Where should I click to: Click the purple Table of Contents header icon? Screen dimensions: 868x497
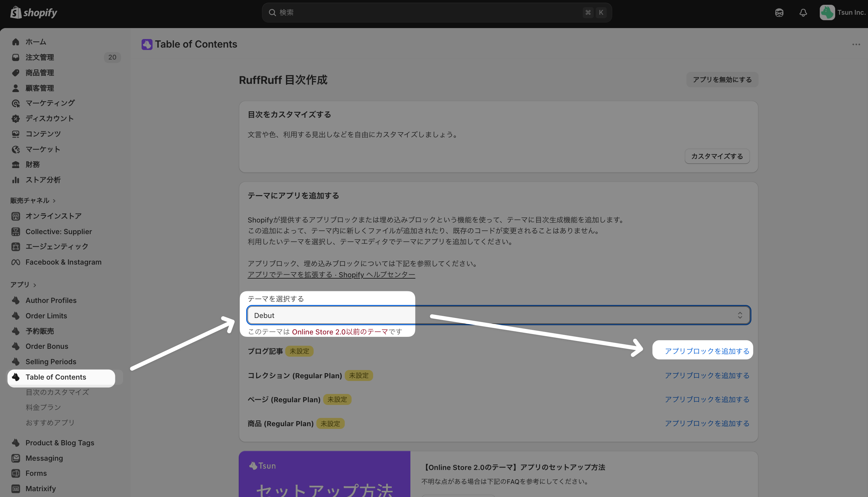coord(147,44)
